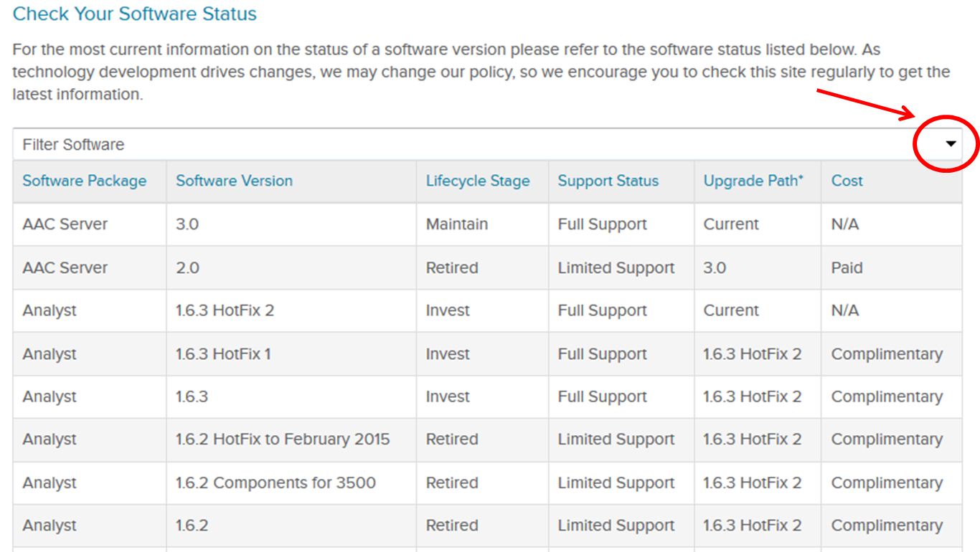The height and width of the screenshot is (552, 980).
Task: Click 1.6.3 HotFix 1 version cell
Action: pyautogui.click(x=223, y=354)
